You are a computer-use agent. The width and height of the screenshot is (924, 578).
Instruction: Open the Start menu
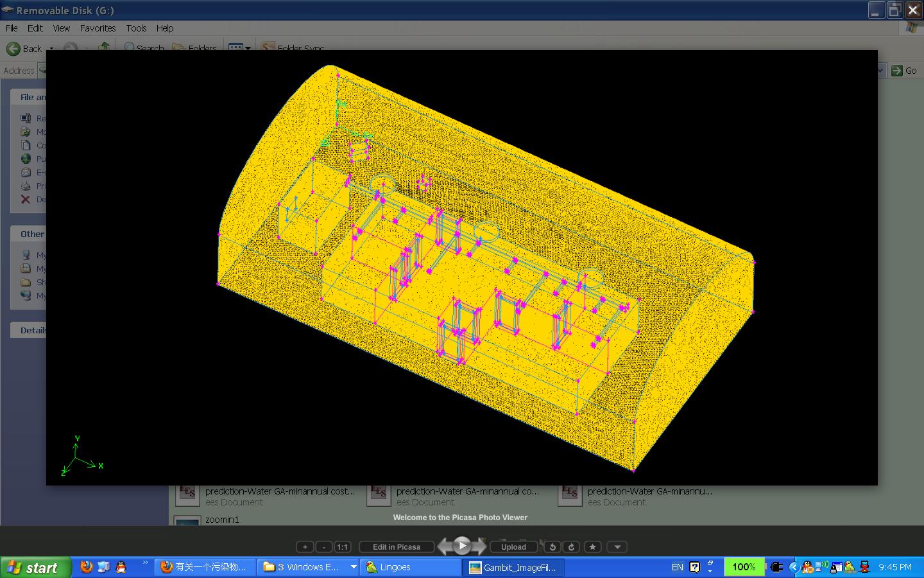tap(35, 568)
